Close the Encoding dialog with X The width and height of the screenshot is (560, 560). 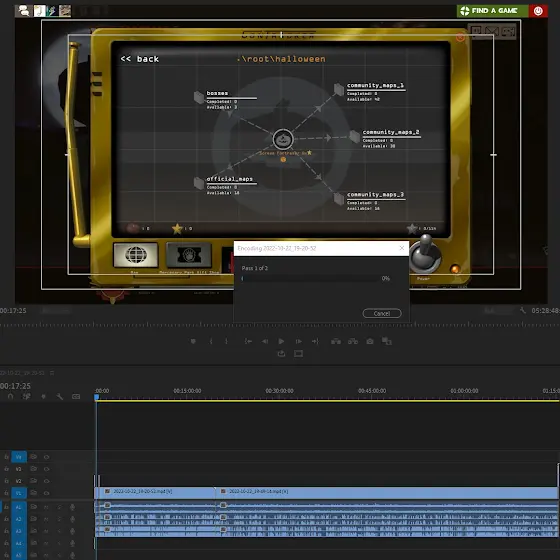[x=402, y=248]
